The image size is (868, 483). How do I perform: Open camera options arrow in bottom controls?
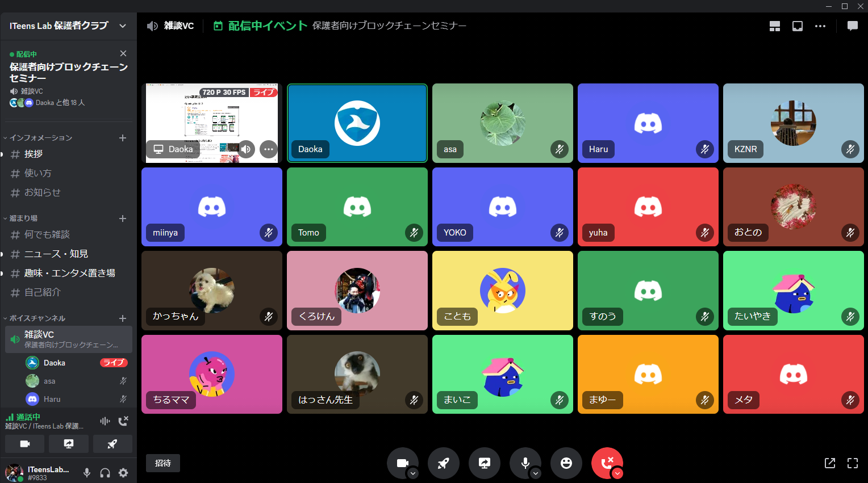[413, 473]
